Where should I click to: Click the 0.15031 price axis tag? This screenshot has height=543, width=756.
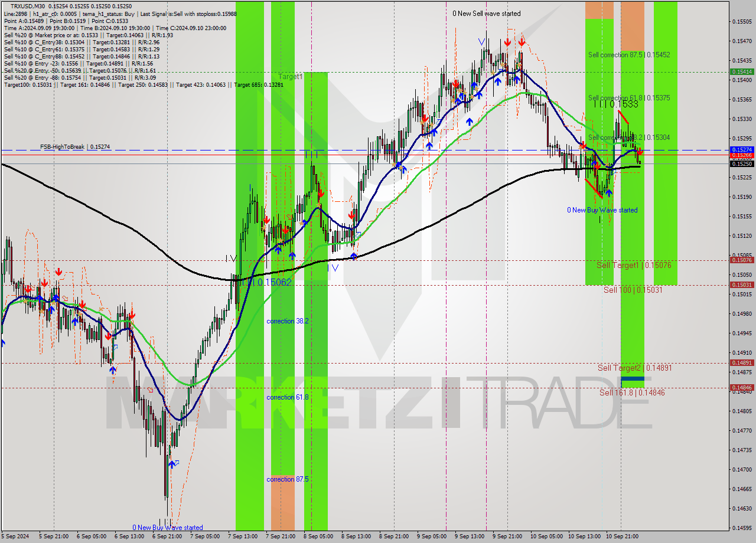point(742,284)
